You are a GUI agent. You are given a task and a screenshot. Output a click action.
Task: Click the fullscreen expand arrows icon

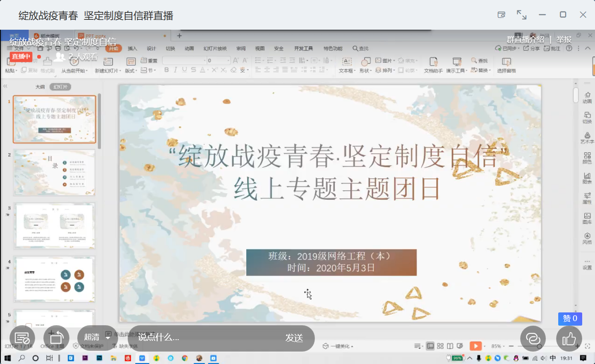click(x=521, y=15)
